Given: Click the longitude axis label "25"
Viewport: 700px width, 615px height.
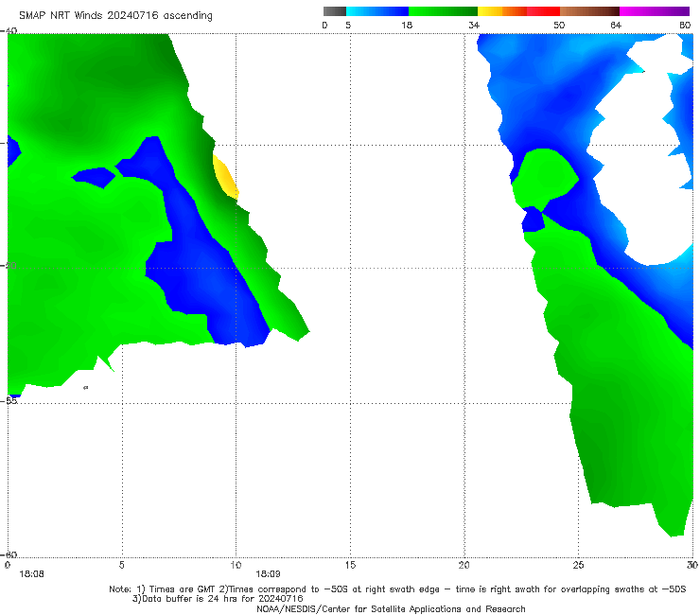Looking at the screenshot, I should (x=578, y=565).
